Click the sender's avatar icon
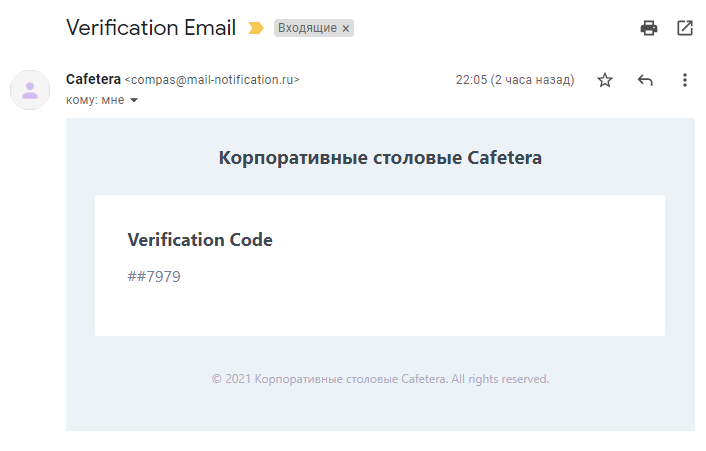This screenshot has height=451, width=706. [x=30, y=90]
